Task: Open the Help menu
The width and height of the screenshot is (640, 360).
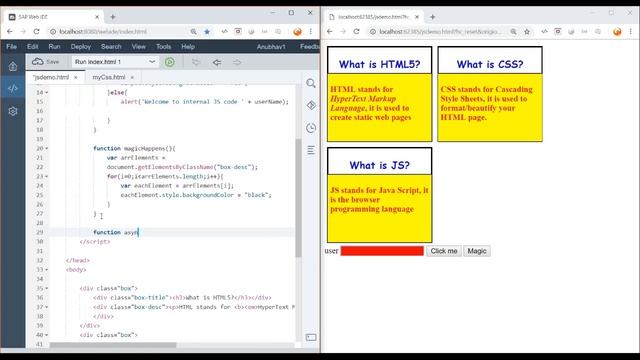Action: tap(188, 47)
